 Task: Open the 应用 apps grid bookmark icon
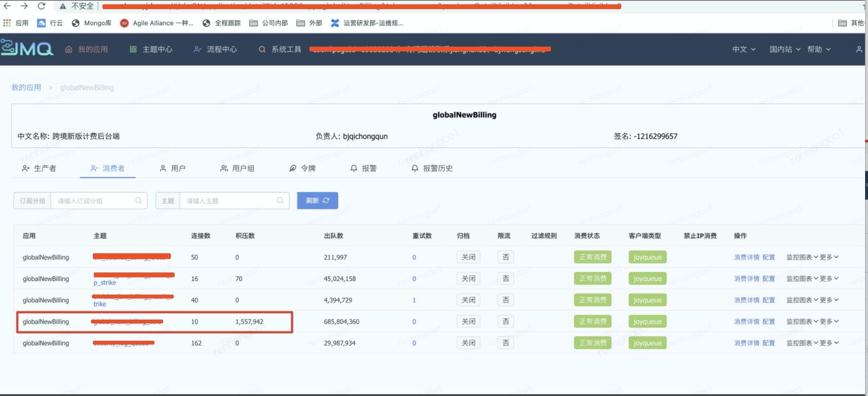pyautogui.click(x=7, y=23)
